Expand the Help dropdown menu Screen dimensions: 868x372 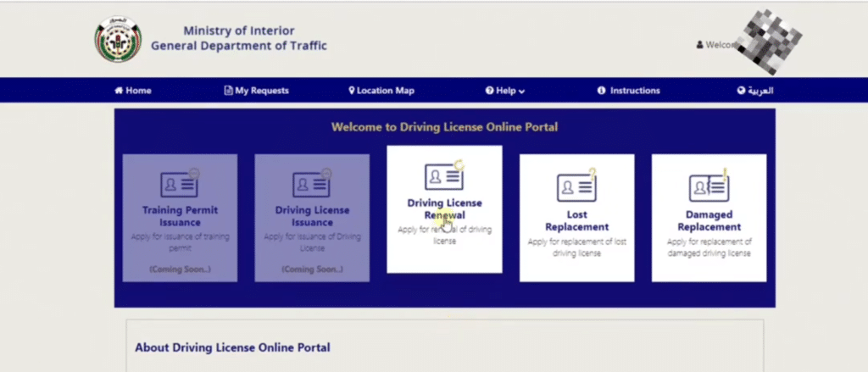click(505, 90)
